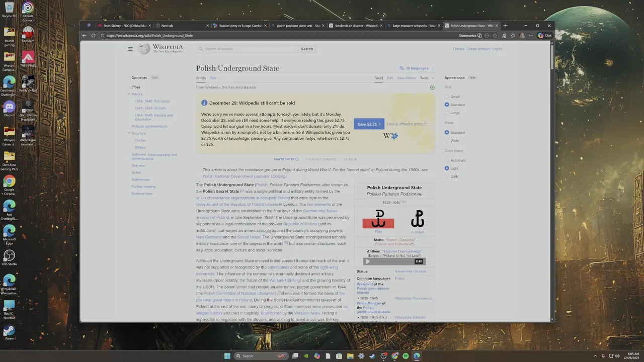
Task: Play the Mazurek Dąbrowskiego anthem audio
Action: [x=368, y=261]
